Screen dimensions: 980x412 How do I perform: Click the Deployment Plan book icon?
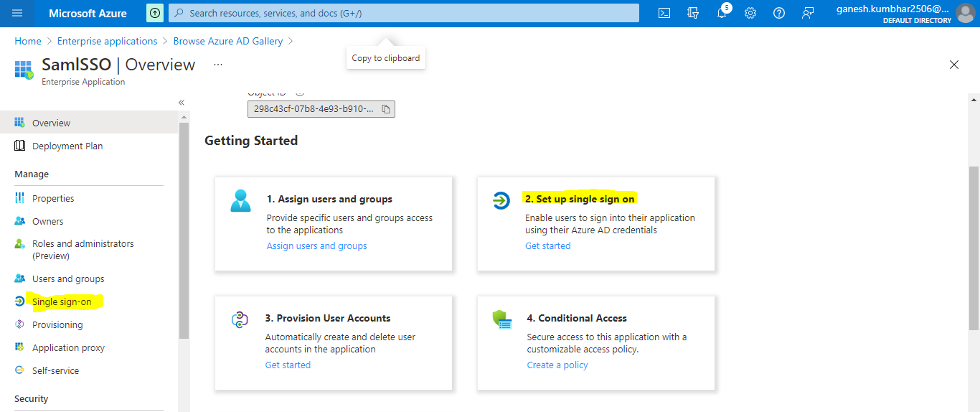pyautogui.click(x=19, y=146)
